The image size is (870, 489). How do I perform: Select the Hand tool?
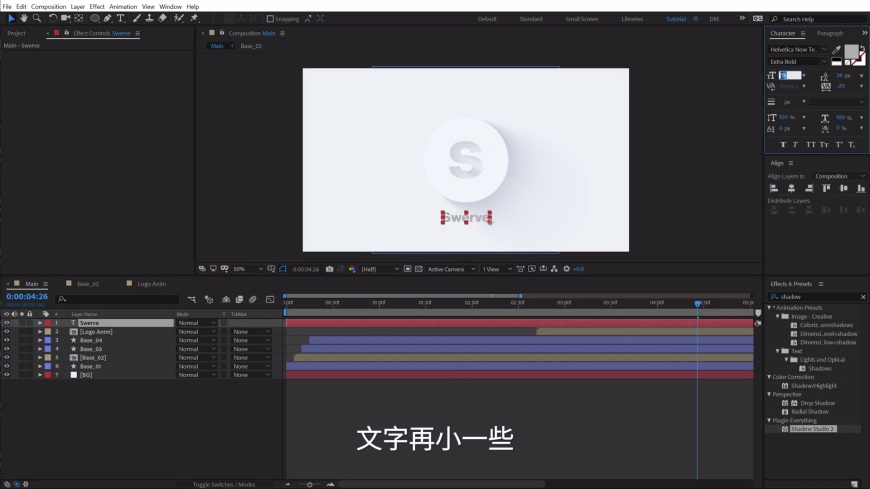24,18
